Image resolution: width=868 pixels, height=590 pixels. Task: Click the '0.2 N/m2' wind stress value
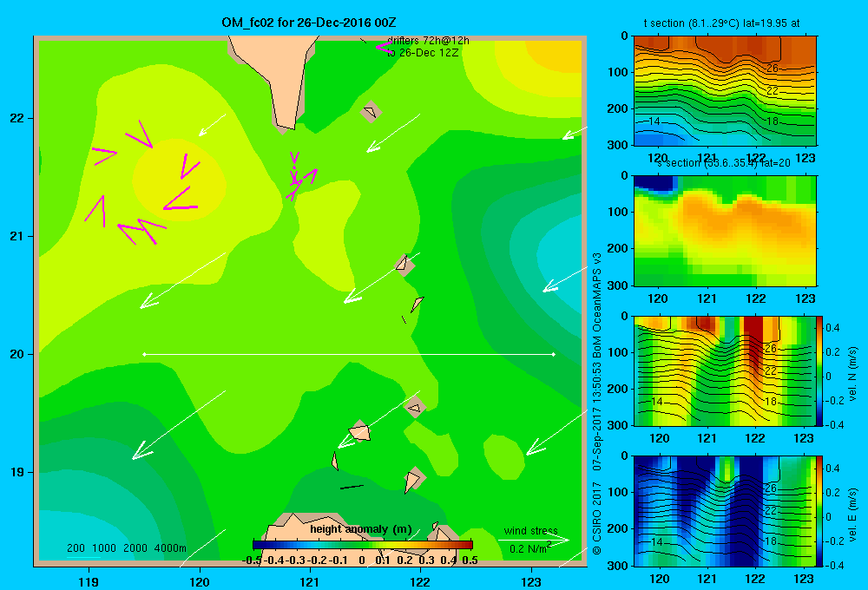click(530, 548)
